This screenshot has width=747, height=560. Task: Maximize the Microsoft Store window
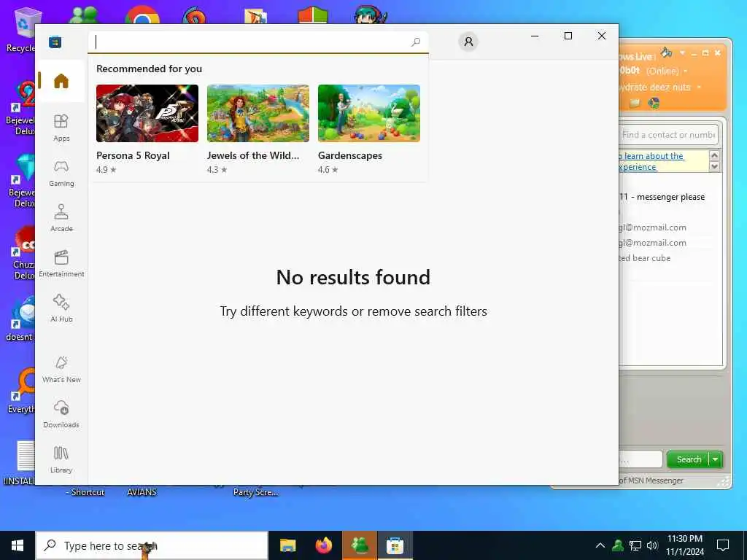(x=568, y=36)
